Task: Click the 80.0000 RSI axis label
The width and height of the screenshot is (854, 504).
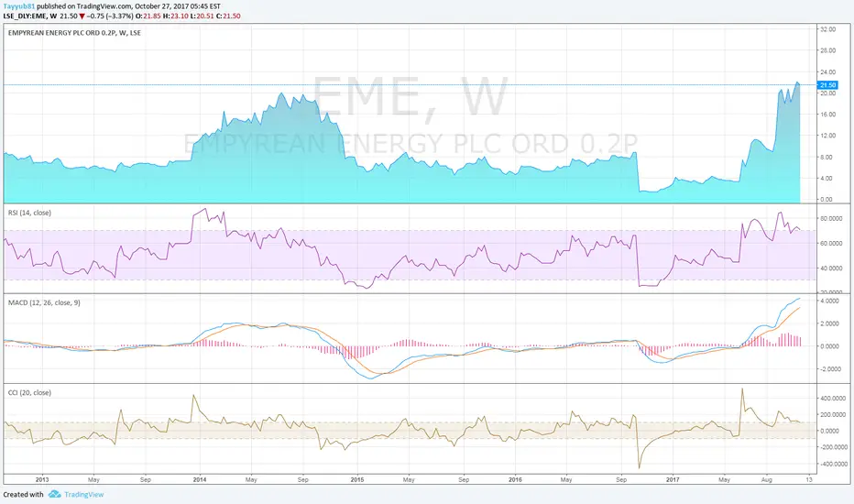Action: [831, 218]
